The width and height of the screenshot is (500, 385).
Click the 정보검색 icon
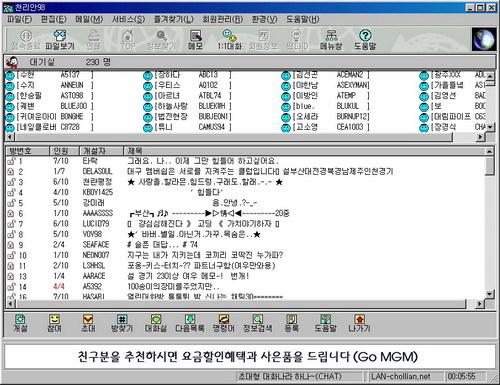point(258,323)
